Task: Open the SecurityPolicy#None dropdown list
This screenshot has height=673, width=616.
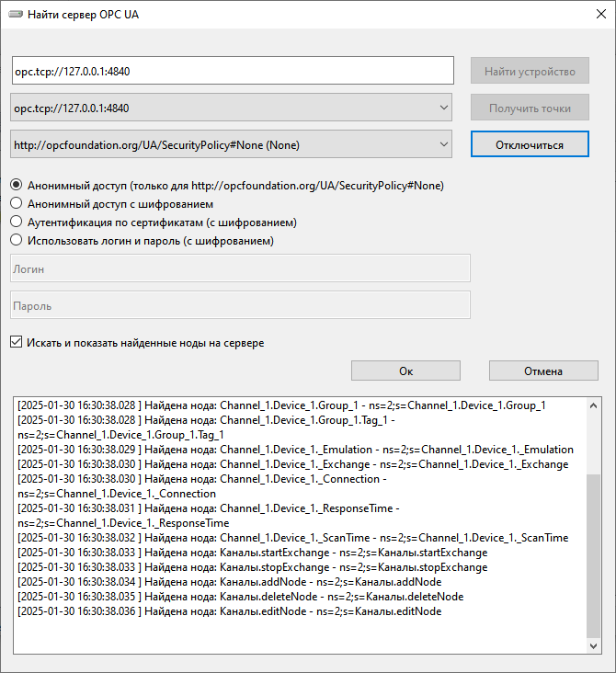Action: pos(443,144)
